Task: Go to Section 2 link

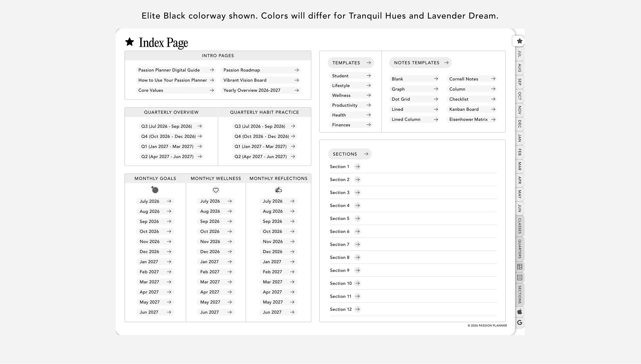Action: click(x=345, y=180)
